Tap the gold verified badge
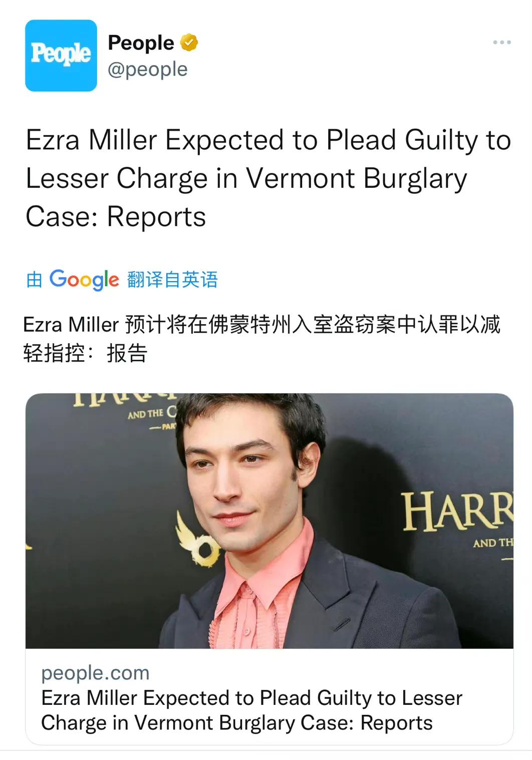The height and width of the screenshot is (760, 532). click(189, 43)
